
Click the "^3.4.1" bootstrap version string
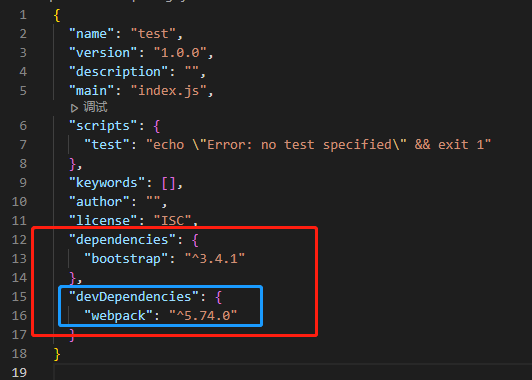215,259
